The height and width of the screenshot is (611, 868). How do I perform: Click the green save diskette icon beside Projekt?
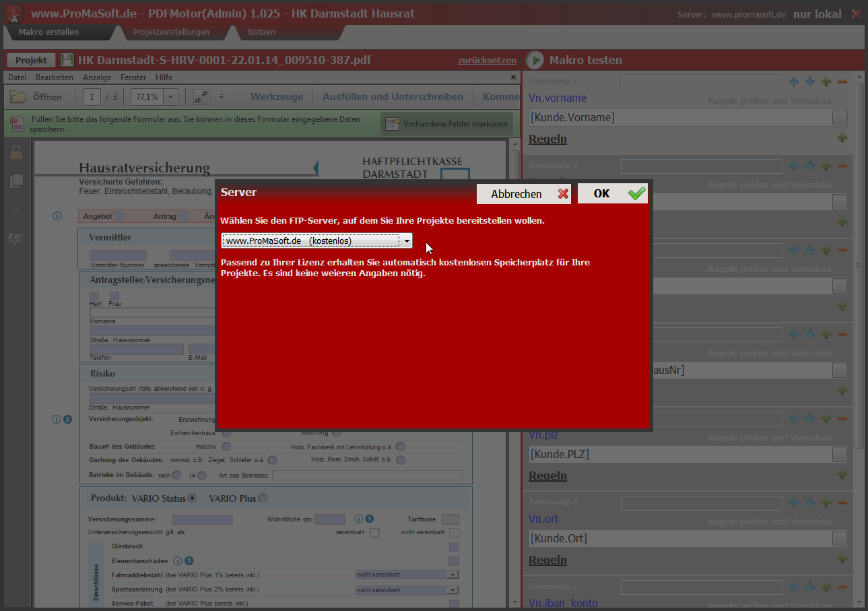67,60
